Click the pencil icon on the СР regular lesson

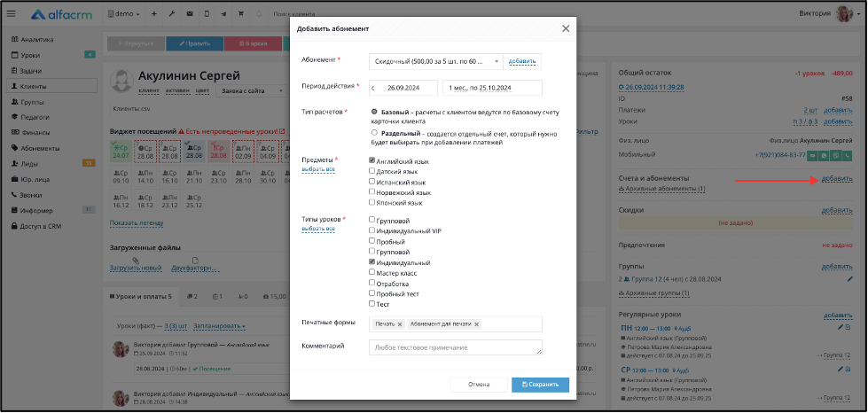pyautogui.click(x=841, y=369)
